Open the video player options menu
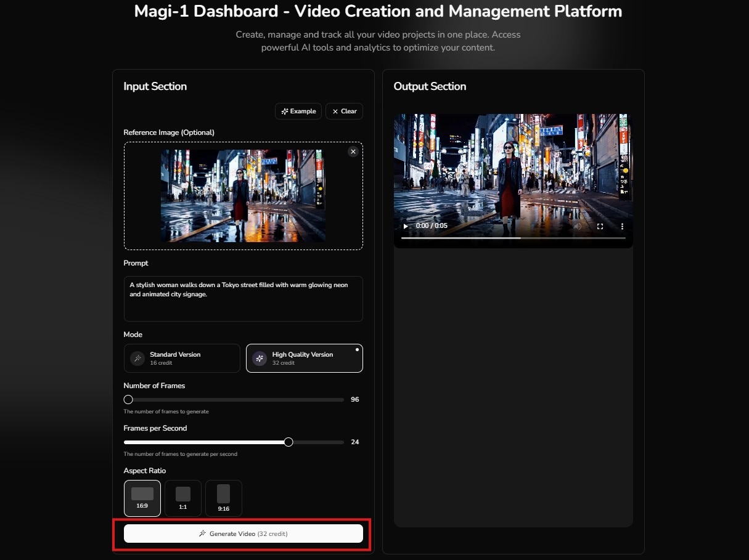The width and height of the screenshot is (749, 560). point(622,226)
